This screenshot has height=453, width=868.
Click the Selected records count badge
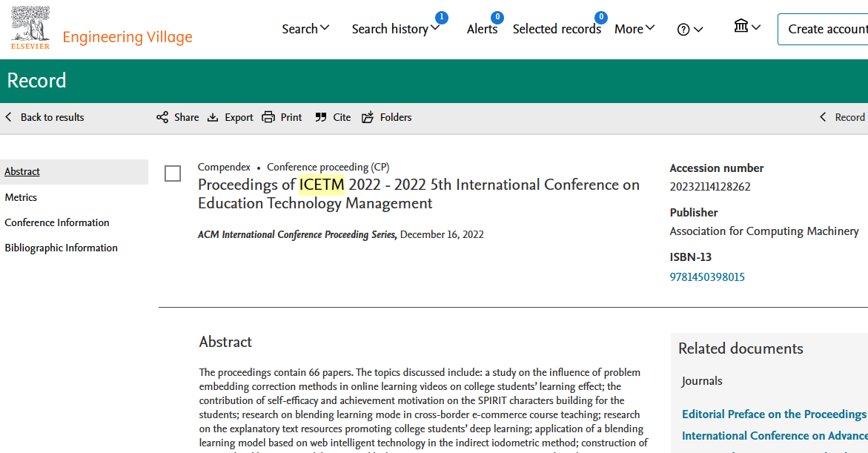[600, 17]
